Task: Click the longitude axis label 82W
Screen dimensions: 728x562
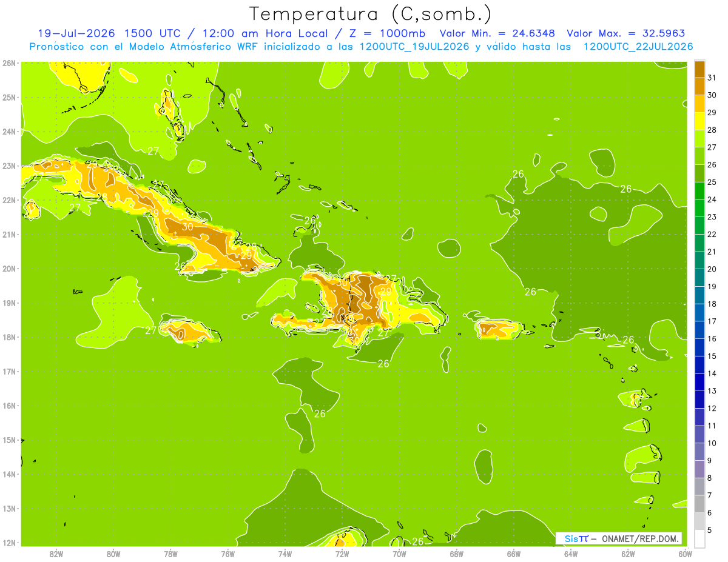Action: coord(56,553)
